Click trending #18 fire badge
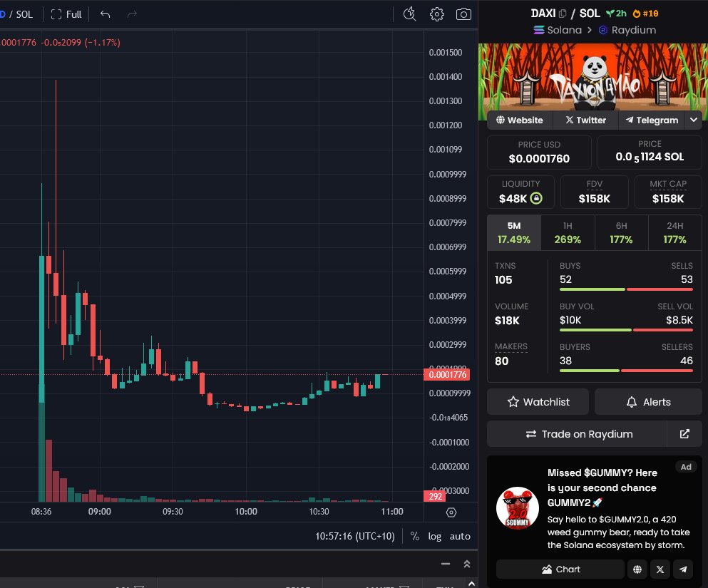 [645, 14]
